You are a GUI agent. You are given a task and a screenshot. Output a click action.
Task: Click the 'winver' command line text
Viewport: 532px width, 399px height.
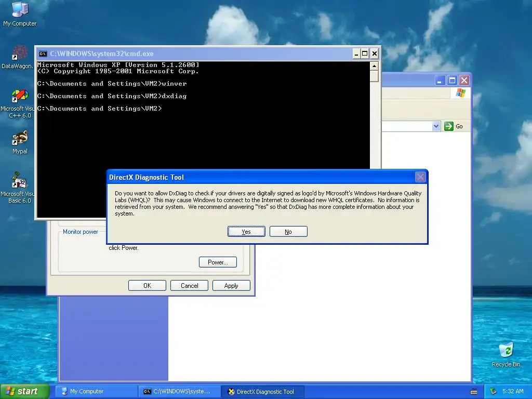(174, 84)
